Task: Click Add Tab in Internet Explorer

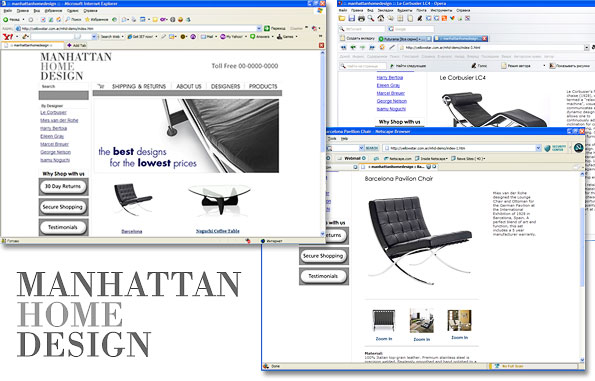Action: 77,45
